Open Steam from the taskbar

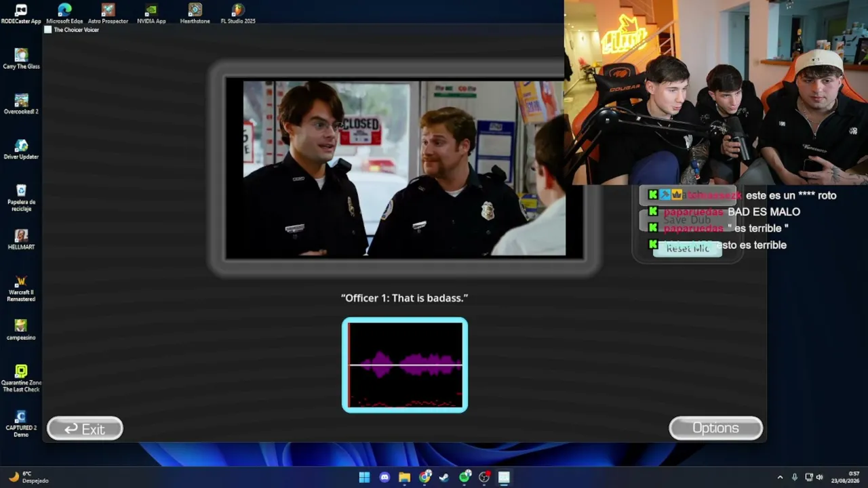(x=444, y=477)
